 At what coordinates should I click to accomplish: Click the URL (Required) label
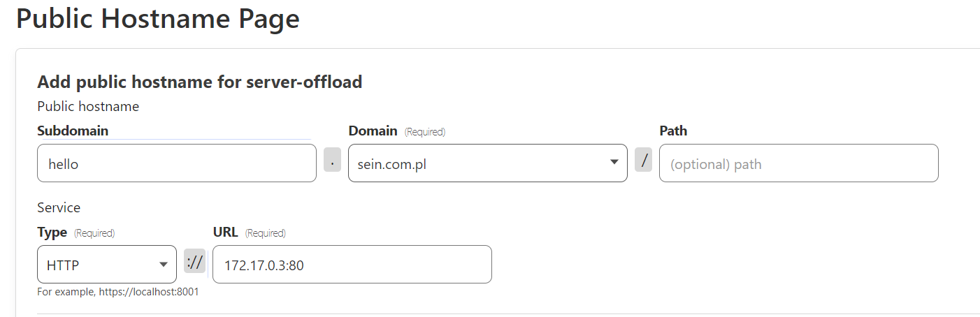pyautogui.click(x=249, y=233)
